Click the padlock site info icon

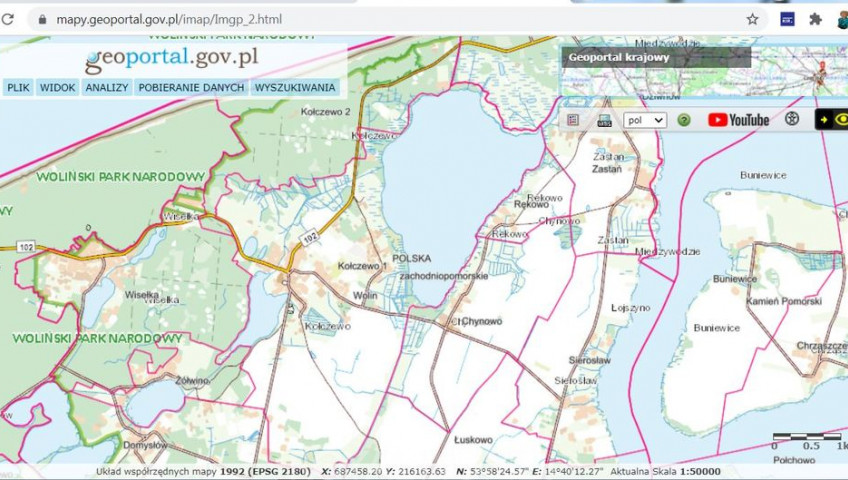pyautogui.click(x=42, y=19)
